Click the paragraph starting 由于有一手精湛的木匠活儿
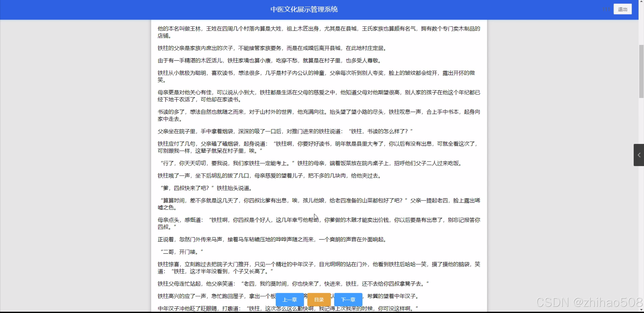 [x=269, y=61]
